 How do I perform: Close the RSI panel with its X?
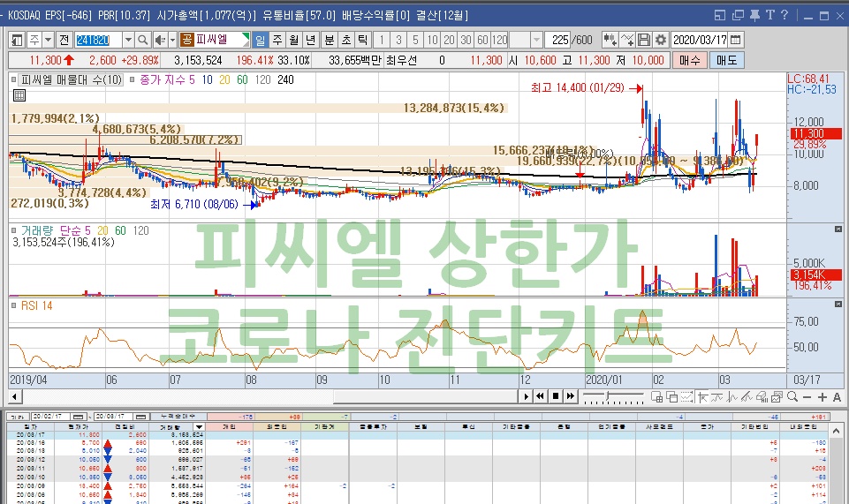point(838,304)
